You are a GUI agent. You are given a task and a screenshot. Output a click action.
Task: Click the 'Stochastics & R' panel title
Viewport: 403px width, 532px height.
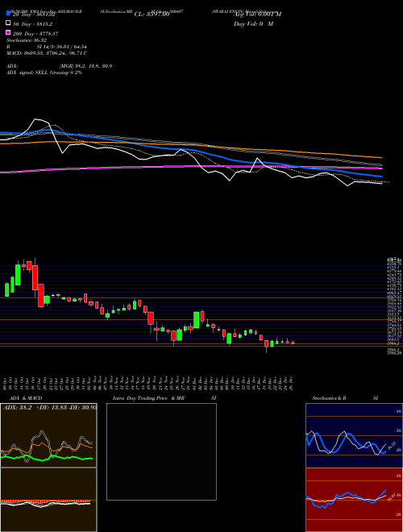point(331,398)
